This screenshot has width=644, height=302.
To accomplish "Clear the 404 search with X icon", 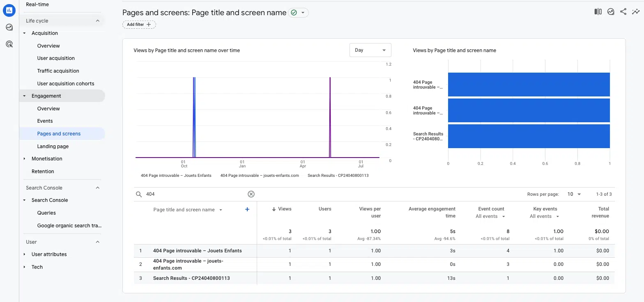I will click(x=251, y=194).
